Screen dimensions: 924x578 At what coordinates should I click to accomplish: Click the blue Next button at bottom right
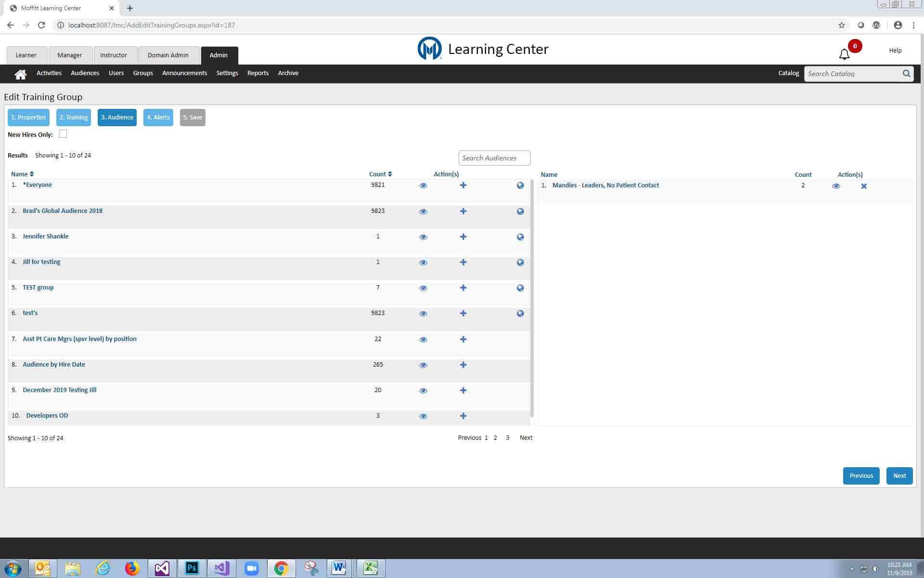click(899, 476)
